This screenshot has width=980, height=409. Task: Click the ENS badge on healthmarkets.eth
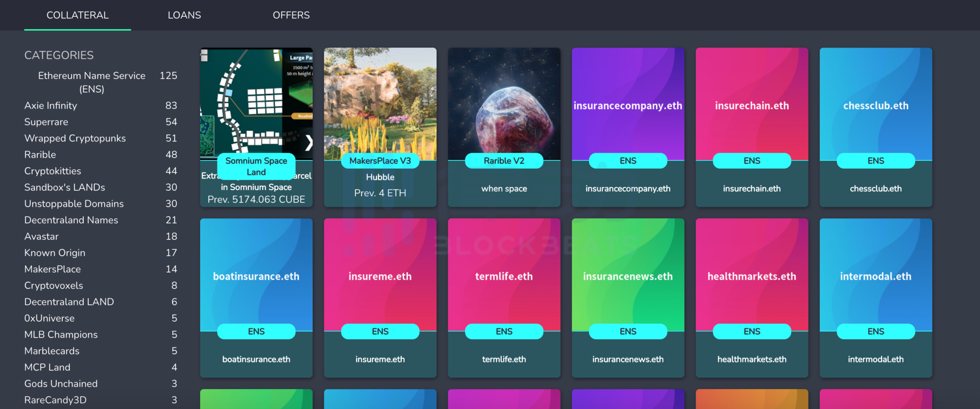pyautogui.click(x=752, y=331)
